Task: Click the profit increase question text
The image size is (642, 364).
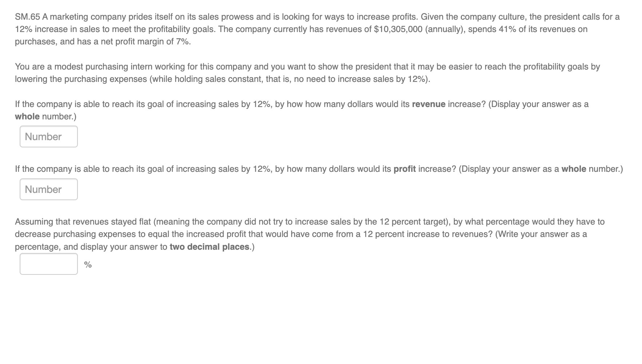Action: click(255, 169)
